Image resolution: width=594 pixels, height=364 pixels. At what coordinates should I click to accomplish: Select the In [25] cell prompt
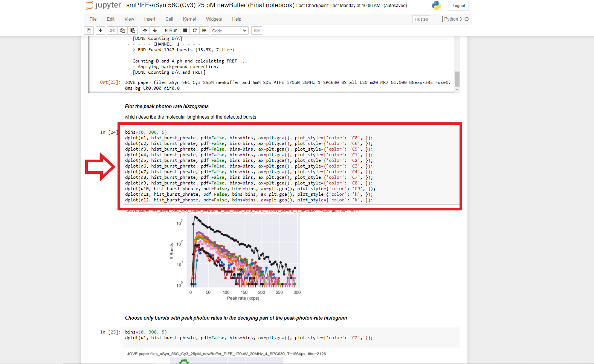110,332
